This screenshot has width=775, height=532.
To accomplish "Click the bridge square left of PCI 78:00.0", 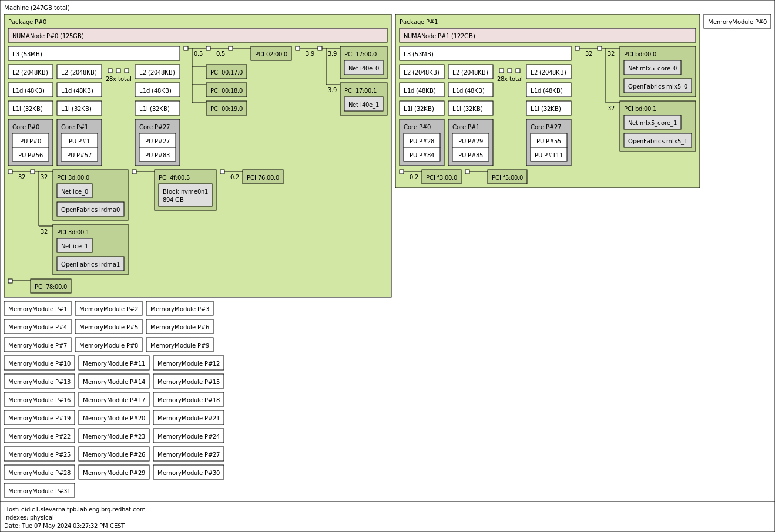I will pyautogui.click(x=11, y=281).
